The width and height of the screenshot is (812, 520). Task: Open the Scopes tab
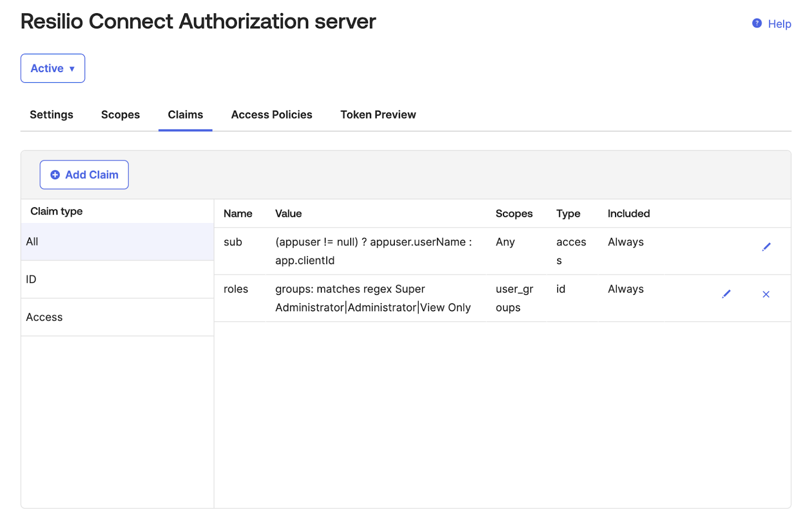tap(120, 115)
